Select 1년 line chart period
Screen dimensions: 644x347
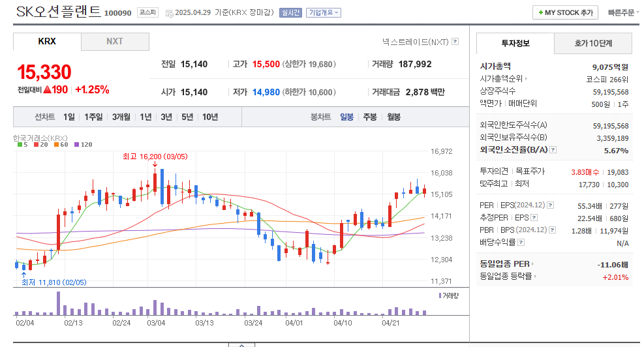pyautogui.click(x=146, y=117)
